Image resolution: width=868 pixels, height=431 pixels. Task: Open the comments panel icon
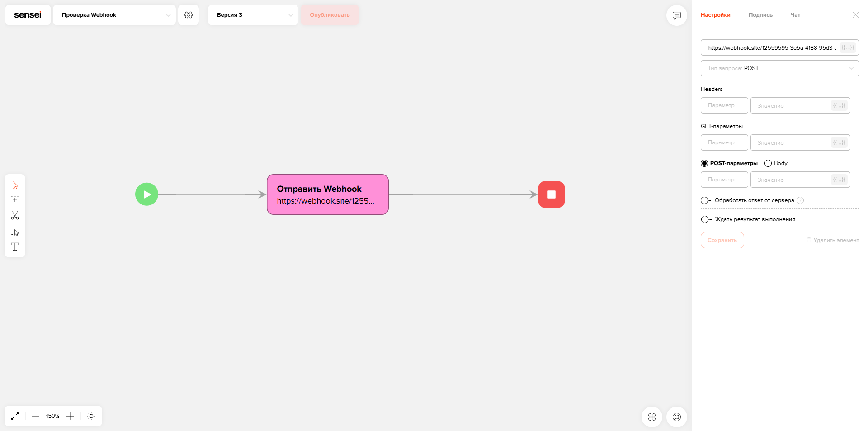tap(676, 15)
